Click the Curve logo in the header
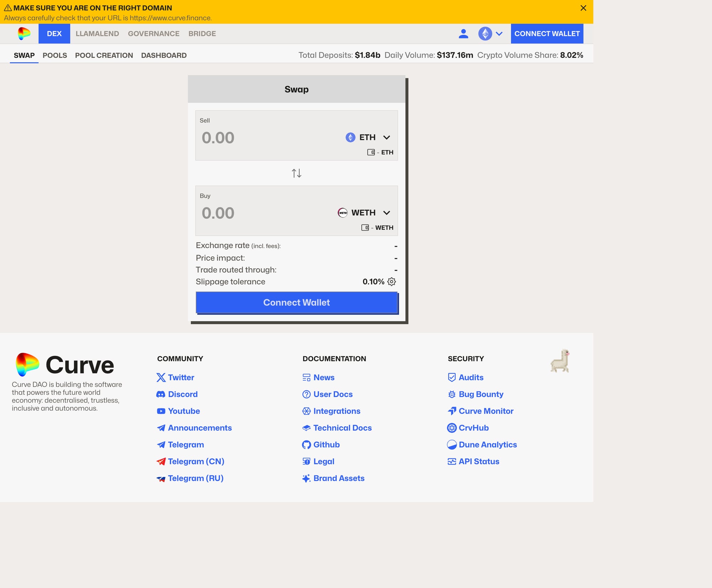Screen dimensions: 712x588 25,33
